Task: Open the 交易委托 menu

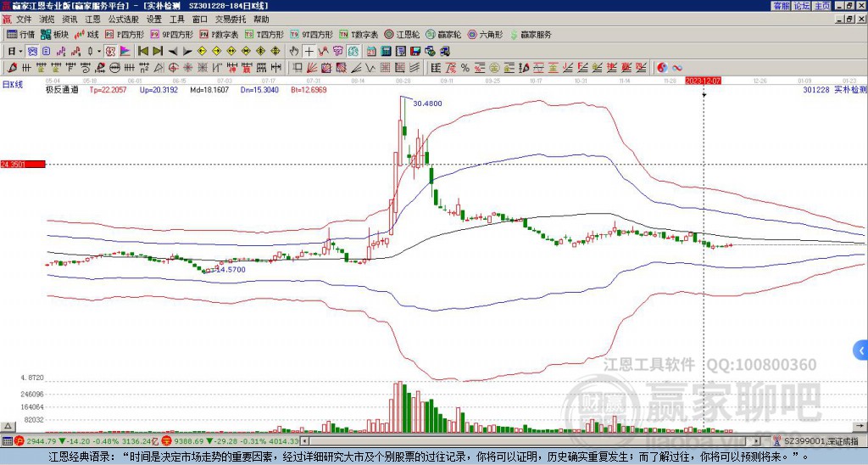Action: [x=231, y=20]
